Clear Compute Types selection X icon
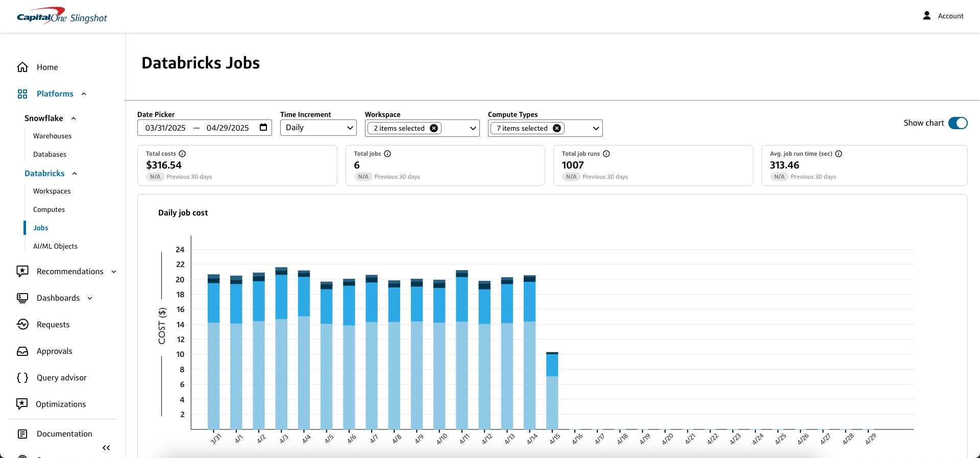This screenshot has width=980, height=458. tap(557, 128)
